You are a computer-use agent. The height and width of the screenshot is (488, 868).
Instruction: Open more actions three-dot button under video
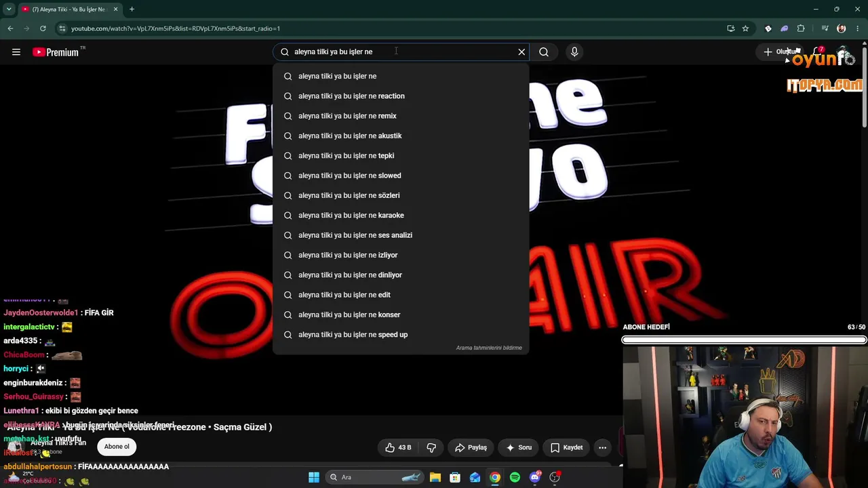602,447
